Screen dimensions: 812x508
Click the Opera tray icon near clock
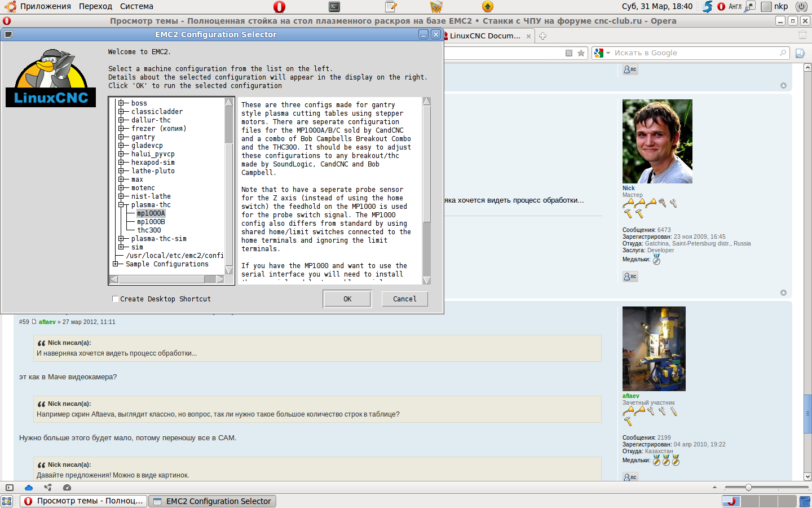click(x=721, y=7)
